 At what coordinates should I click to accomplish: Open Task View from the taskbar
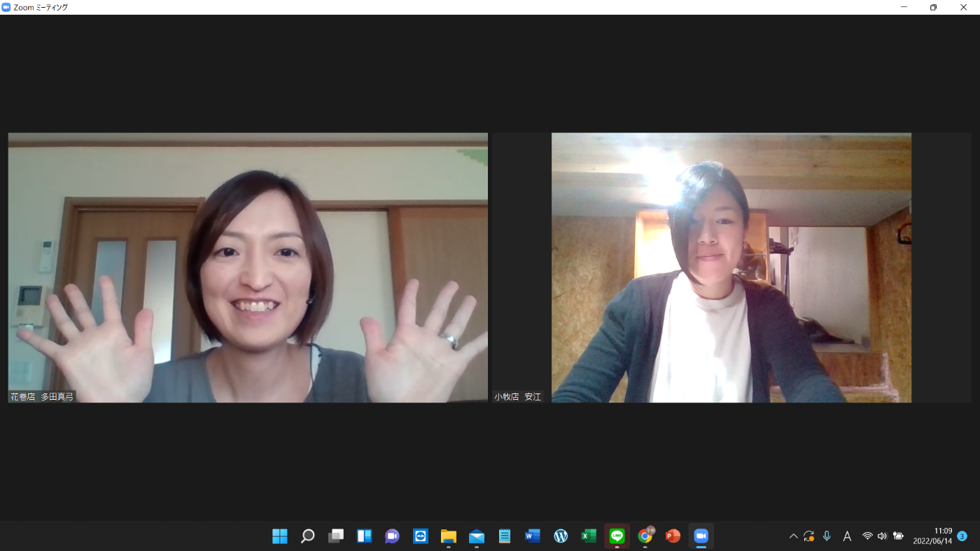(336, 536)
